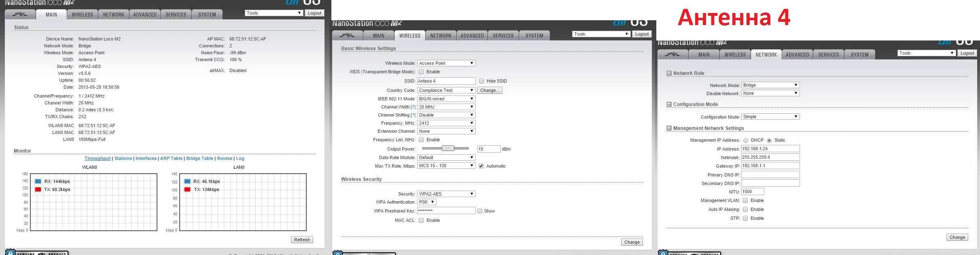980x255 pixels.
Task: Enable the Frequency List checkbox
Action: (421, 140)
